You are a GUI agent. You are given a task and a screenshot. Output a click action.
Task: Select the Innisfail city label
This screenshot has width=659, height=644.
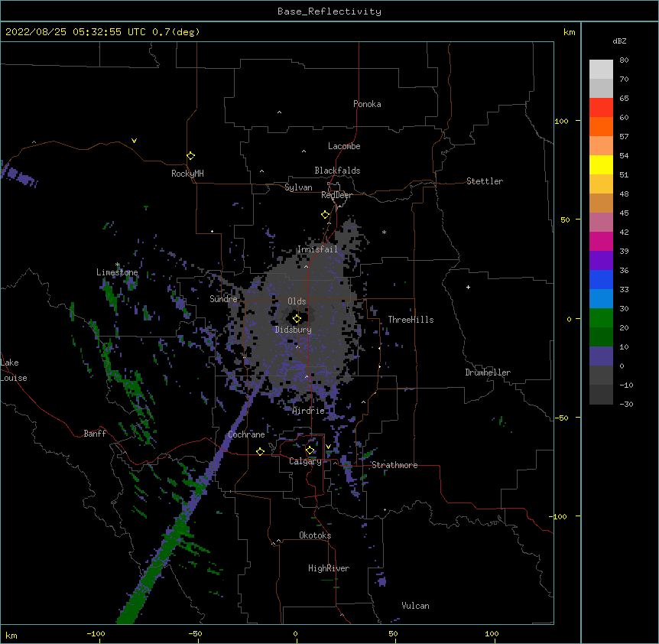coord(317,249)
